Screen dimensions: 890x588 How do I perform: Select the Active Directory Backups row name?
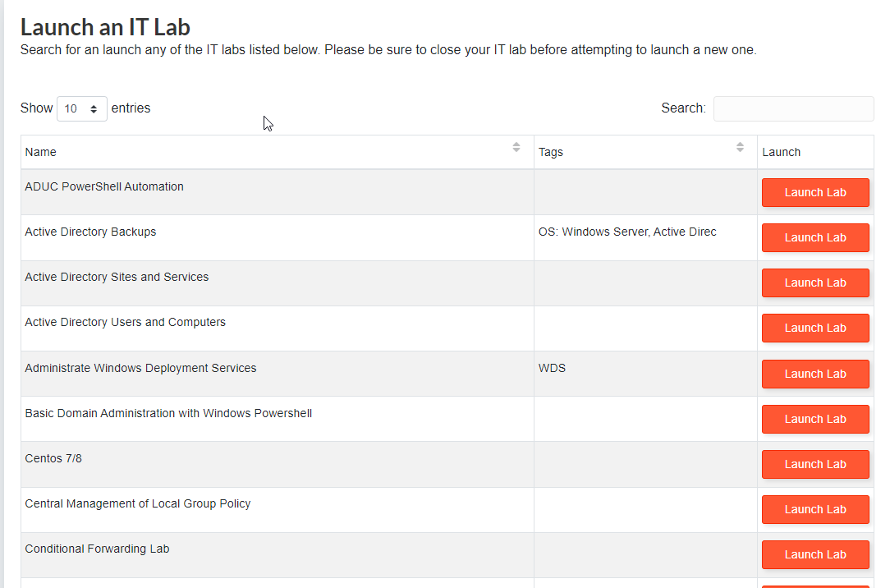point(90,232)
